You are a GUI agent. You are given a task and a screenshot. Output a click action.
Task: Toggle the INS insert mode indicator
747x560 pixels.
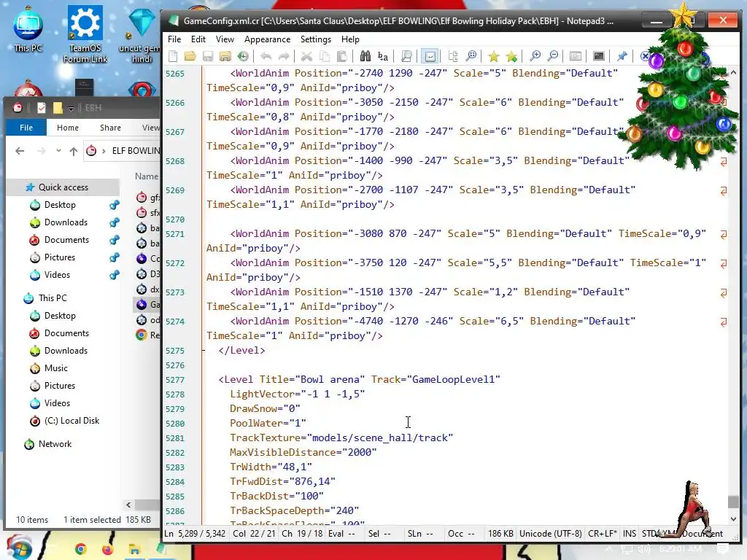(x=630, y=534)
